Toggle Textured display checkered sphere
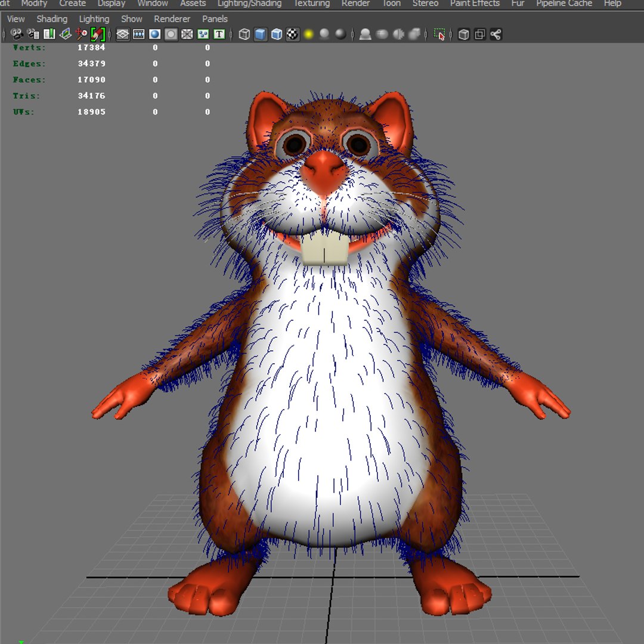This screenshot has height=644, width=644. (292, 34)
